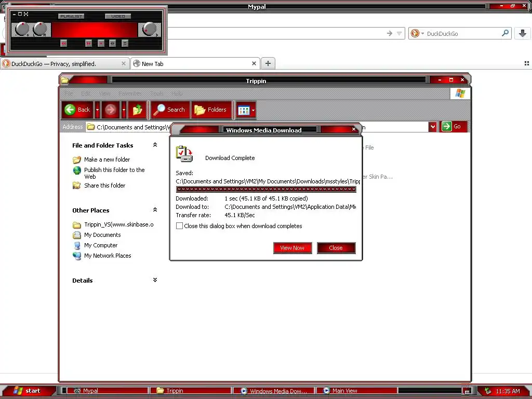Click the download complete icon in the dialog

(x=184, y=154)
